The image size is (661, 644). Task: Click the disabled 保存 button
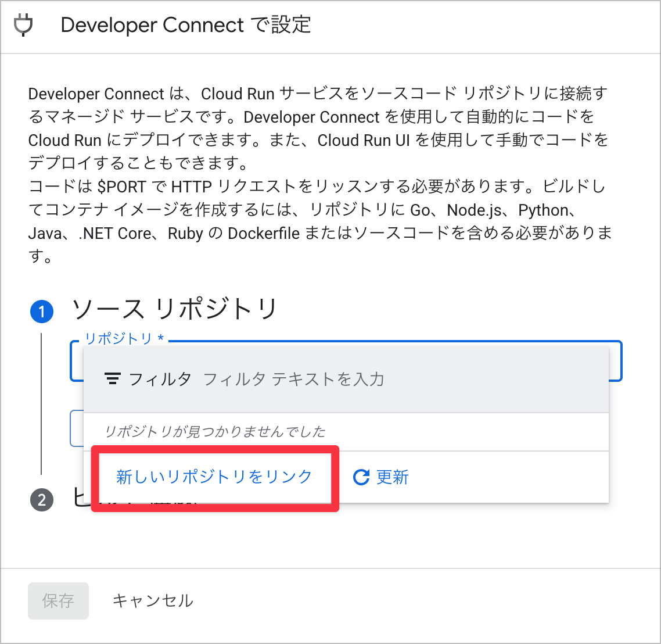coord(58,600)
